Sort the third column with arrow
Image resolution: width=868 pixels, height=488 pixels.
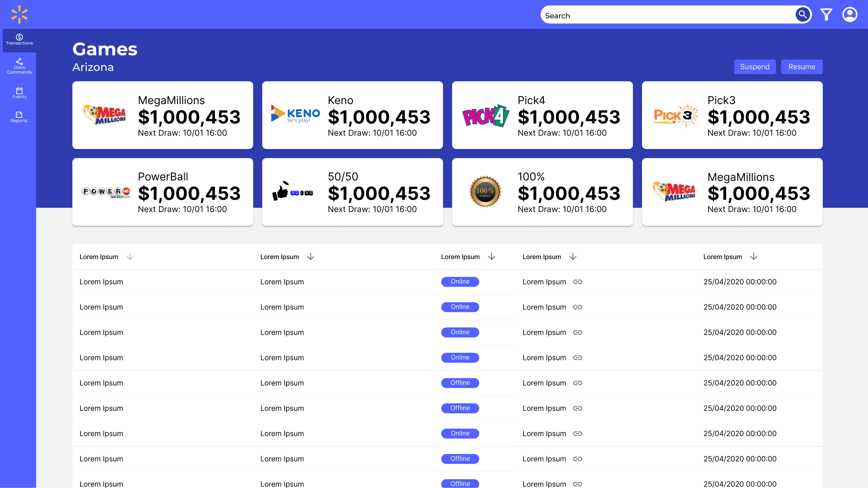coord(491,257)
